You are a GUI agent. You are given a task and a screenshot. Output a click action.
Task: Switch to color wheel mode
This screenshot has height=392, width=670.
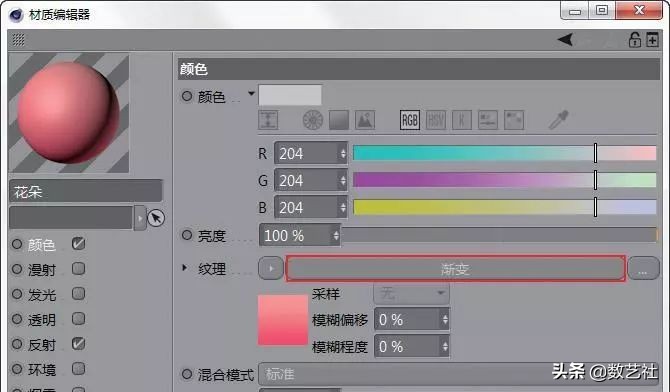[x=313, y=120]
